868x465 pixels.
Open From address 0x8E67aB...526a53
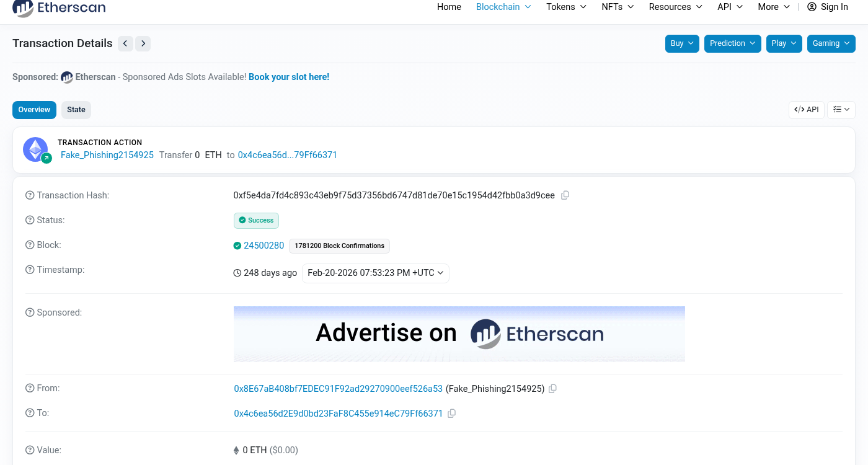tap(339, 389)
